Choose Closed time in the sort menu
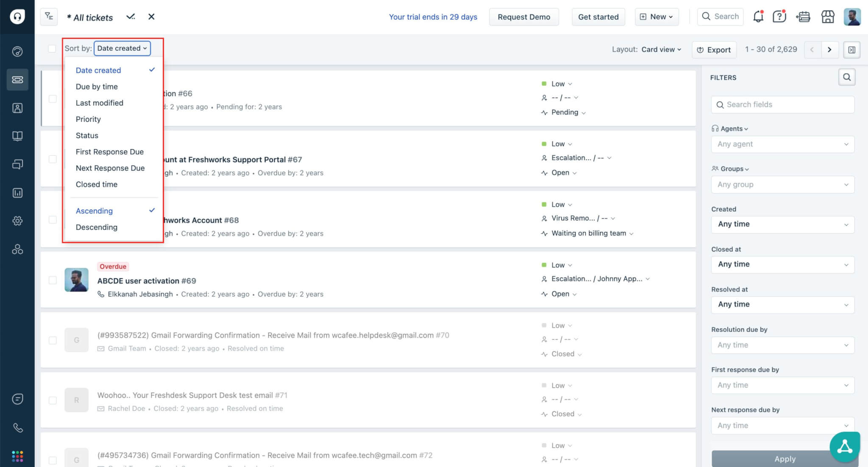 click(x=96, y=184)
